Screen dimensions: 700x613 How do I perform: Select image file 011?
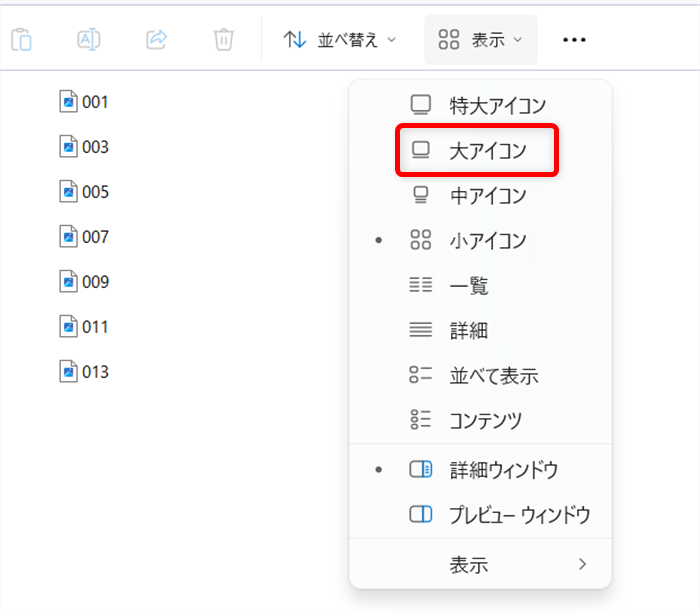pos(84,327)
